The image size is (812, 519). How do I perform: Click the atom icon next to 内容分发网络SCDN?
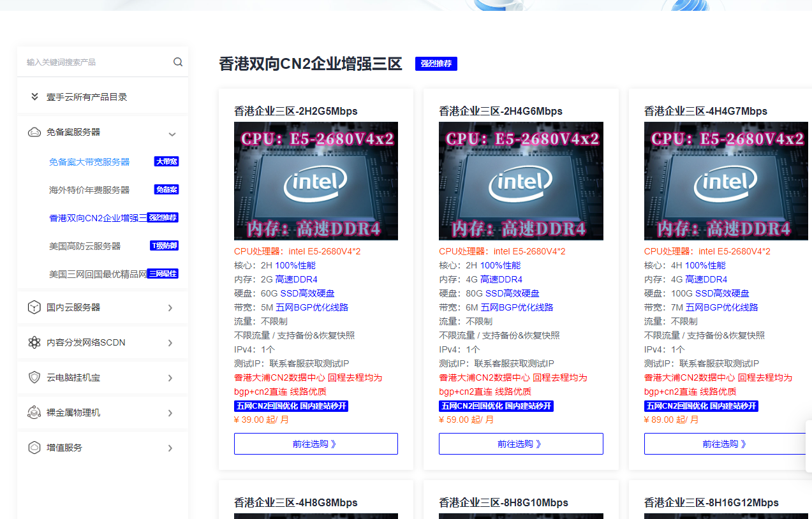click(x=34, y=342)
